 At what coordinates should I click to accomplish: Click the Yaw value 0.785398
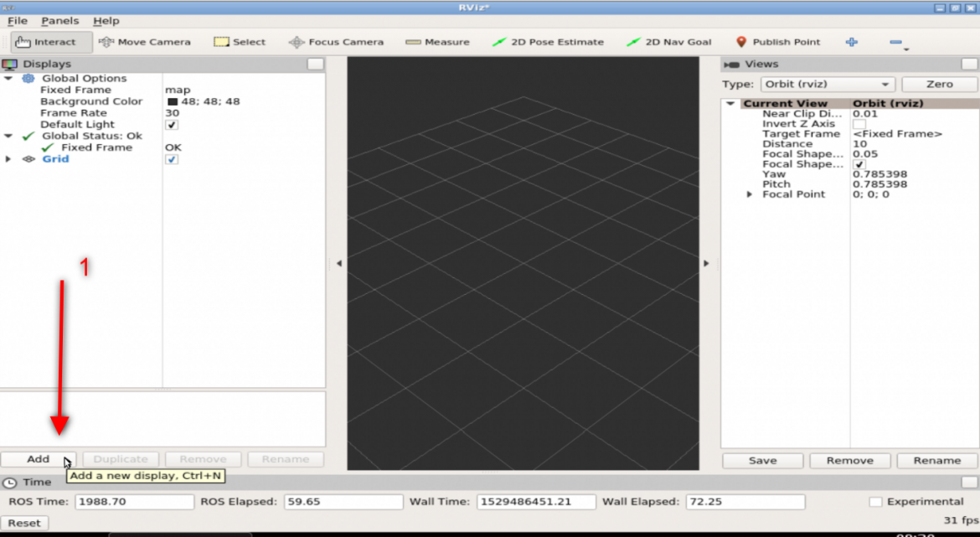coord(879,174)
